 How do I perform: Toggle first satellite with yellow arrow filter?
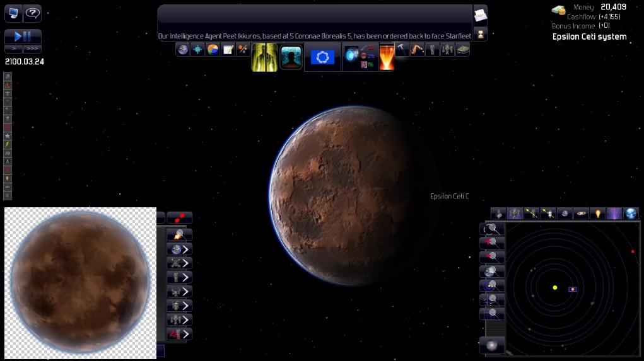coord(532,214)
